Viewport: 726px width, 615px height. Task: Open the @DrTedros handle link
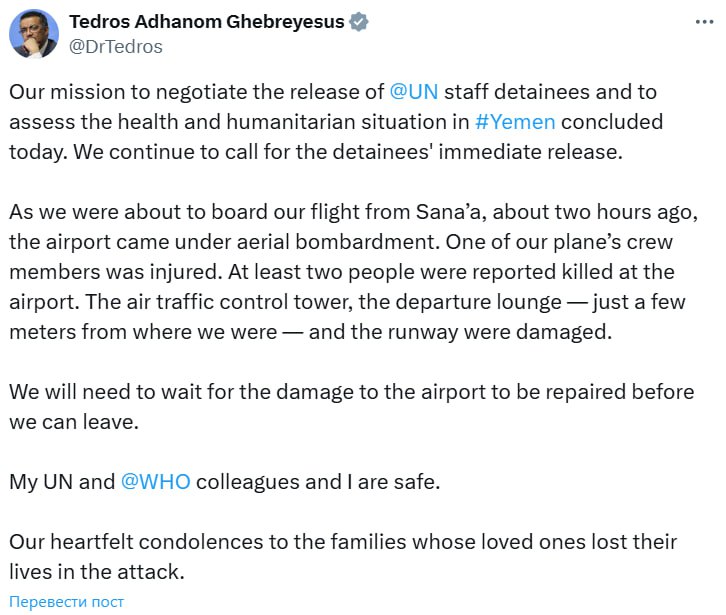[x=115, y=46]
